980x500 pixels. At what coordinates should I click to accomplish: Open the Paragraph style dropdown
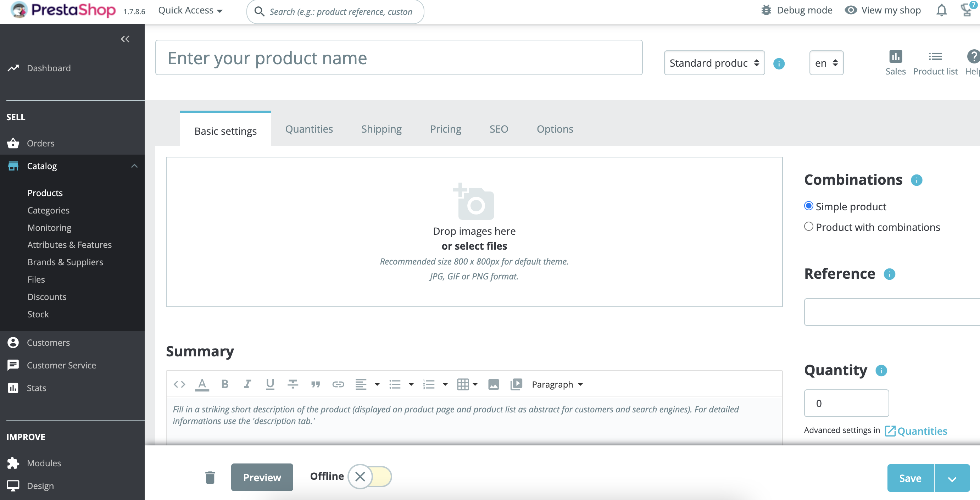click(x=556, y=384)
